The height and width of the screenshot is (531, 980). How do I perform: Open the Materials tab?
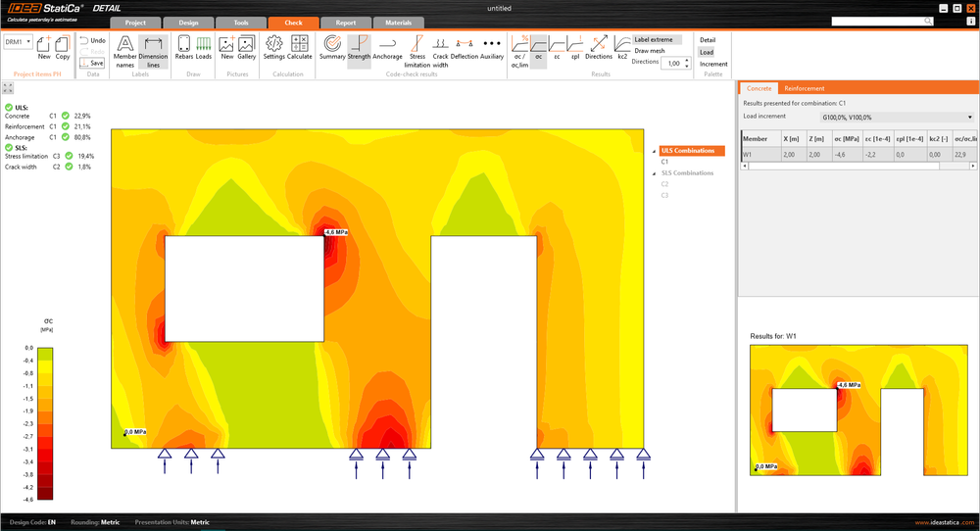tap(398, 23)
